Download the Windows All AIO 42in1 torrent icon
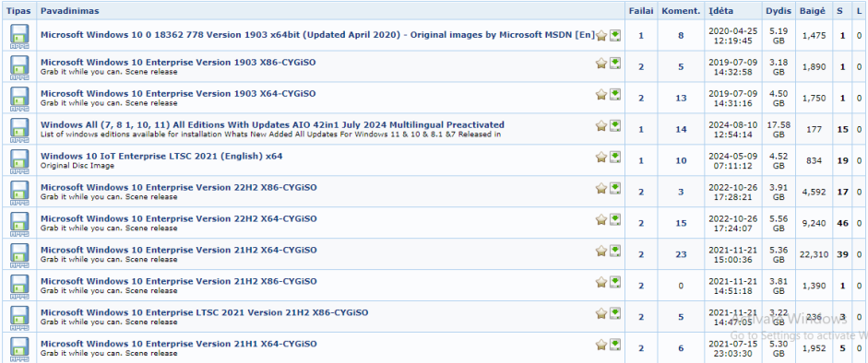 tap(615, 125)
